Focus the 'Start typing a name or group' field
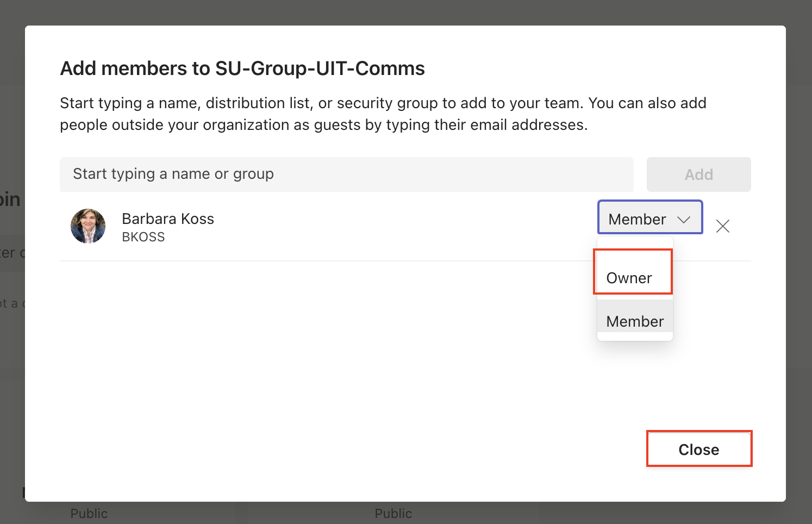This screenshot has height=524, width=812. [346, 174]
